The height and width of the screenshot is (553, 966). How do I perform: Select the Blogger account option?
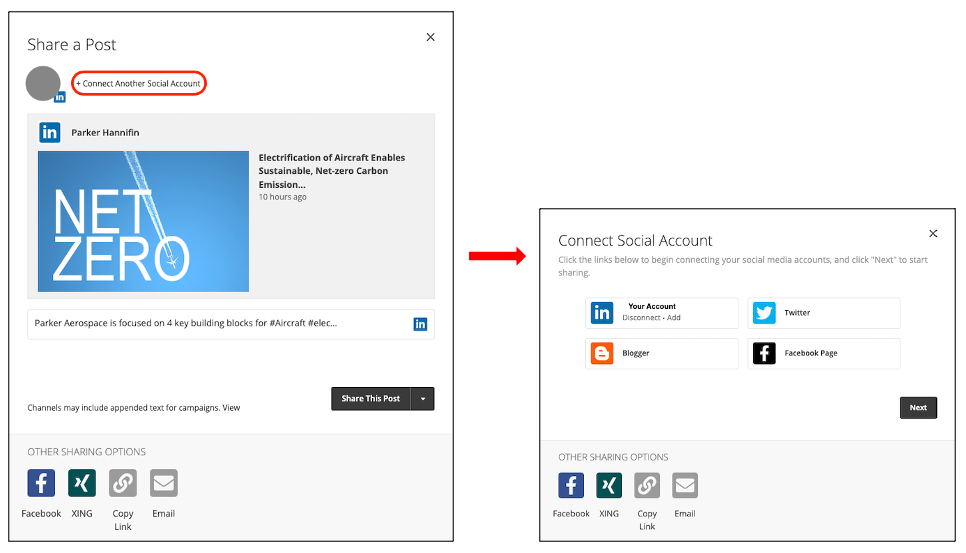(x=661, y=353)
